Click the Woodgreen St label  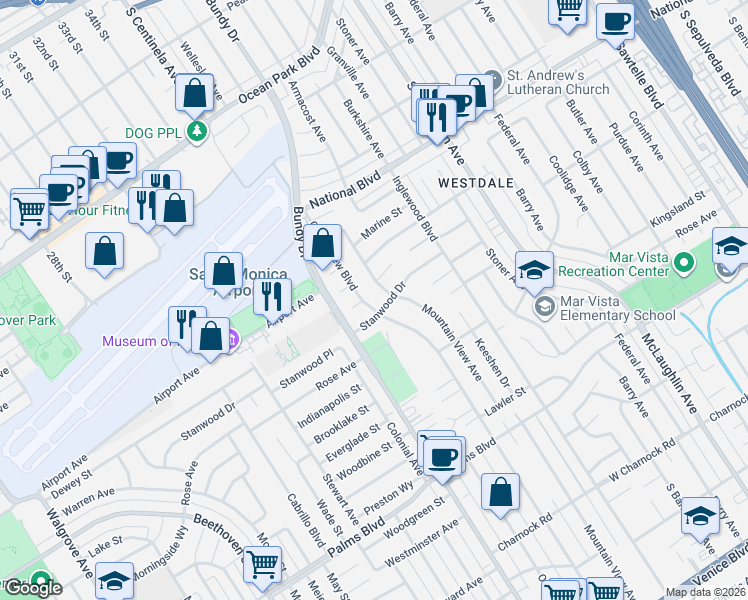[x=414, y=517]
